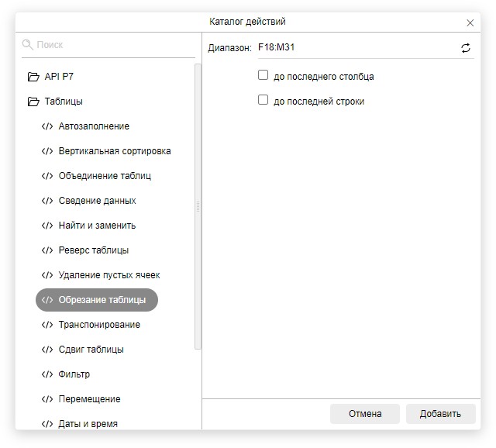496x448 pixels.
Task: Collapse the API P7 folder
Action: tap(33, 77)
